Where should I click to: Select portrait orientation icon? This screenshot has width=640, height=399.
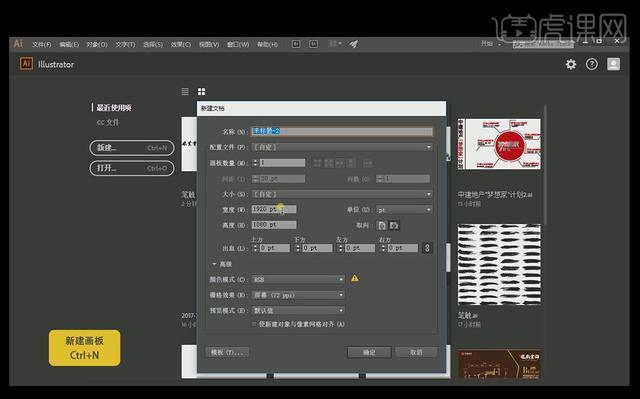382,225
